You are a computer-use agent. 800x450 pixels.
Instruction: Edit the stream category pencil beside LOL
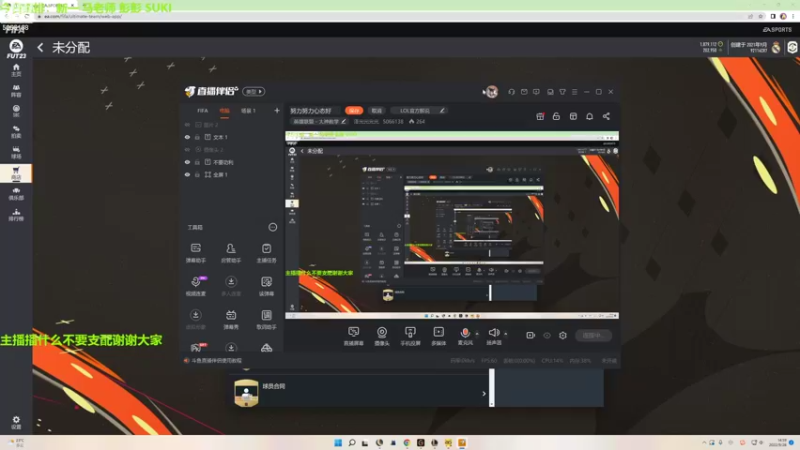coord(442,111)
